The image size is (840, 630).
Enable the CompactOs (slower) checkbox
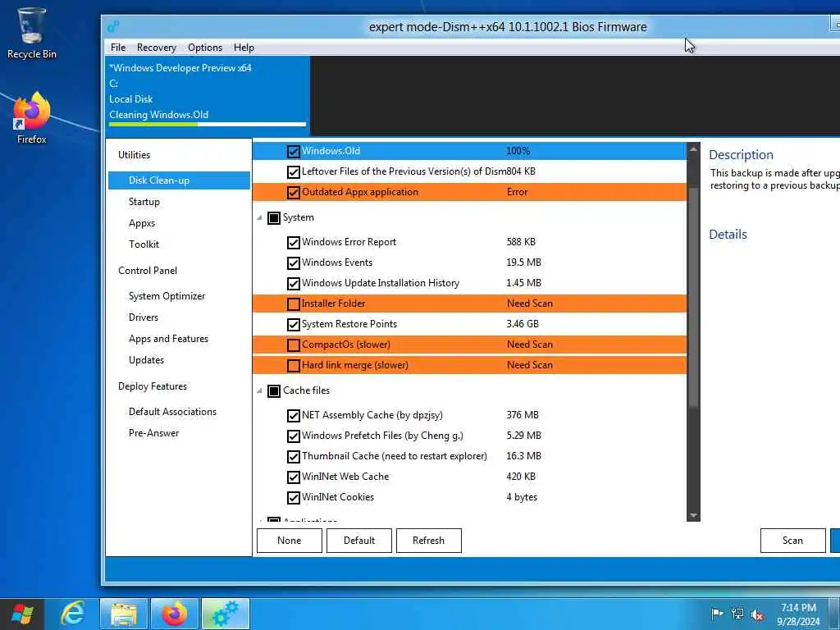tap(293, 345)
